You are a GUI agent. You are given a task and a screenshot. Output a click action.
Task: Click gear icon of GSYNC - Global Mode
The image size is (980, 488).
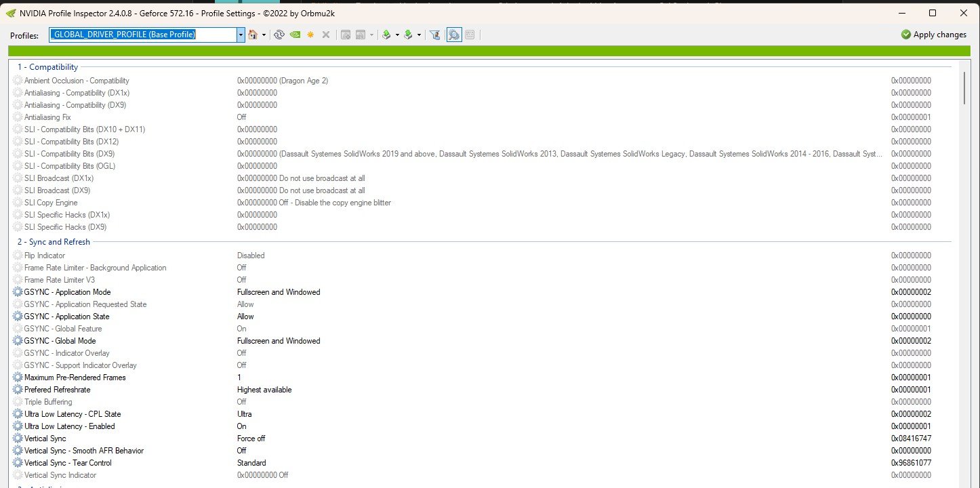pyautogui.click(x=18, y=341)
